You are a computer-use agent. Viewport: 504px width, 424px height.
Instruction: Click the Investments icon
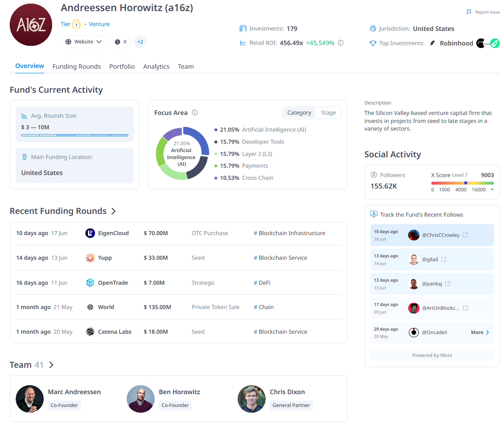tap(243, 28)
